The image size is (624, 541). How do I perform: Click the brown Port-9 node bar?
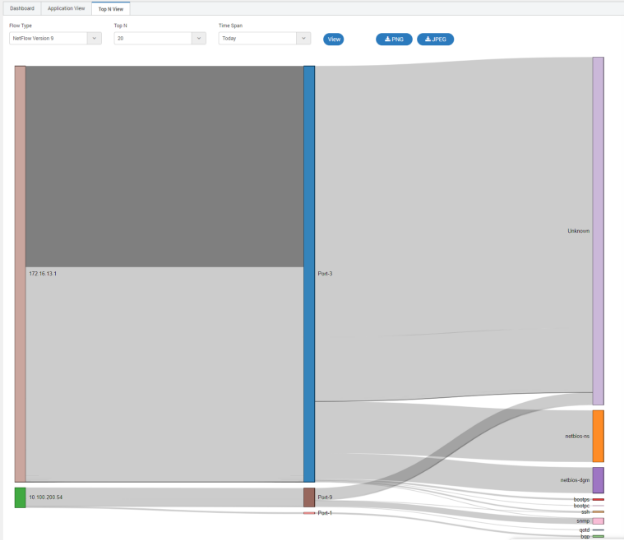pos(309,498)
